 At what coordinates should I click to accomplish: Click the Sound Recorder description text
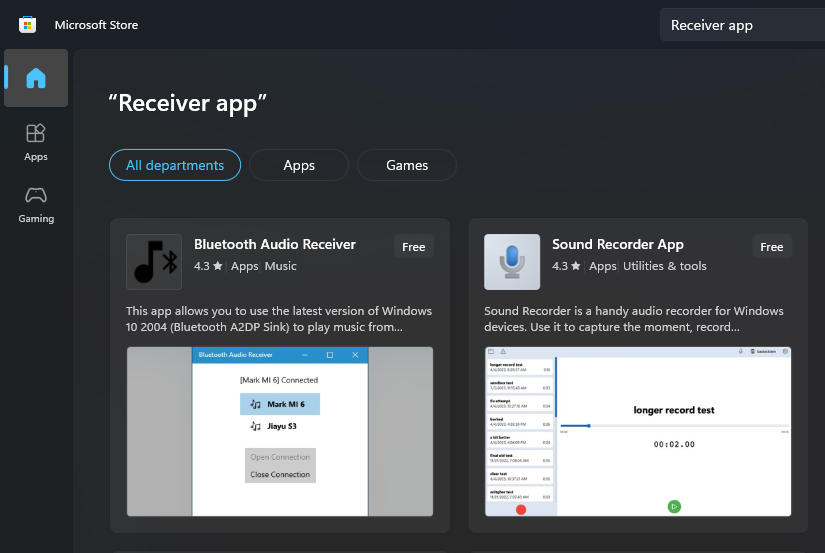click(x=633, y=319)
